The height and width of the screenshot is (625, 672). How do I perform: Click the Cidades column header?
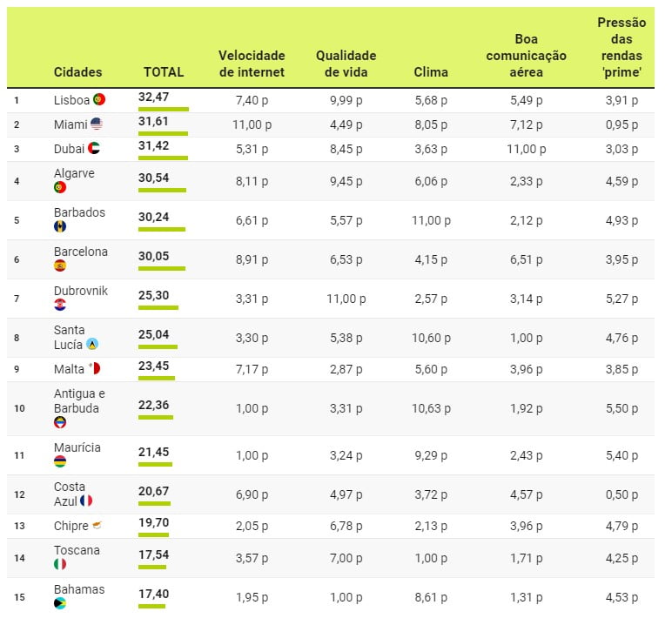[x=77, y=72]
